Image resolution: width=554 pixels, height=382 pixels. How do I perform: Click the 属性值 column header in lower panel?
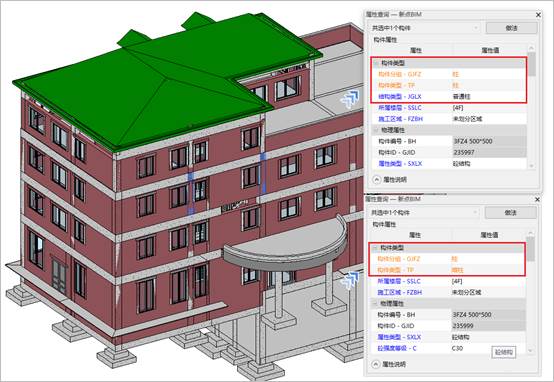[489, 235]
